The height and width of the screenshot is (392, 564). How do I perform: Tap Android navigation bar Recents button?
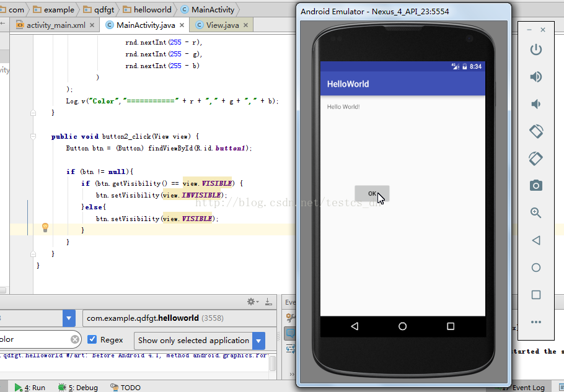coord(451,326)
